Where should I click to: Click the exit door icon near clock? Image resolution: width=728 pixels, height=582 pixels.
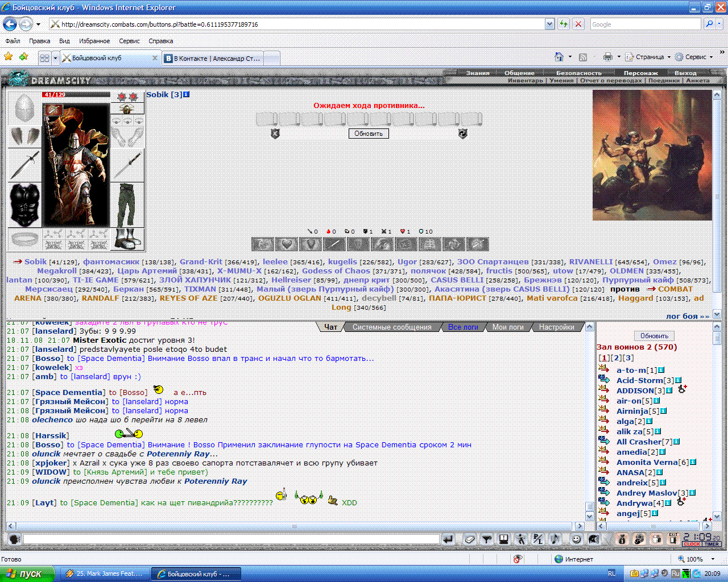[673, 539]
